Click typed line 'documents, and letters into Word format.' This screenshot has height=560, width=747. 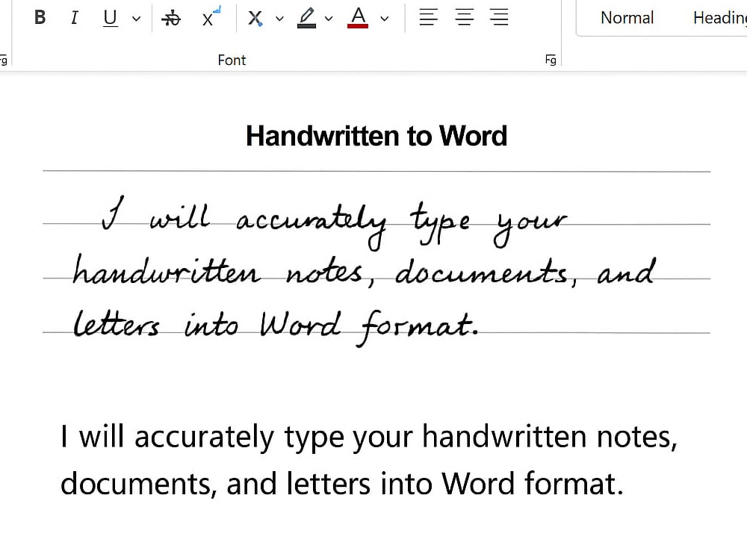342,484
